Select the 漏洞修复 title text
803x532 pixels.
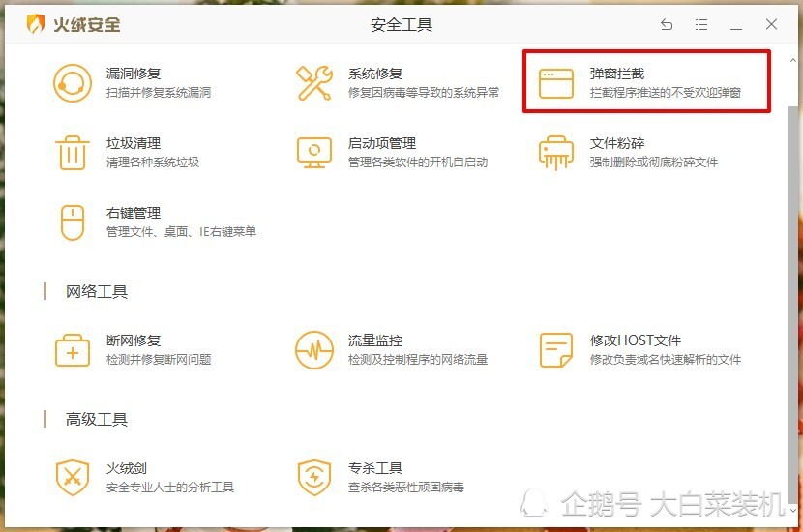pos(134,74)
